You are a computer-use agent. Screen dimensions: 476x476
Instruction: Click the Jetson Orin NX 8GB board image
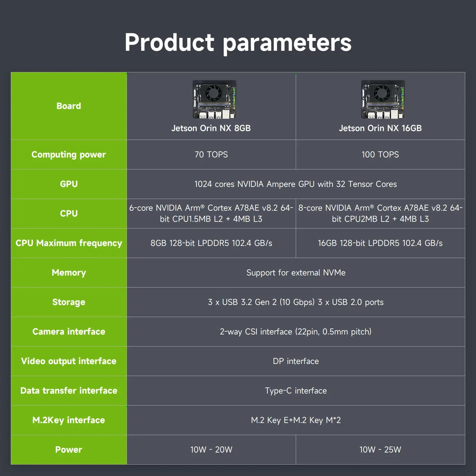214,99
